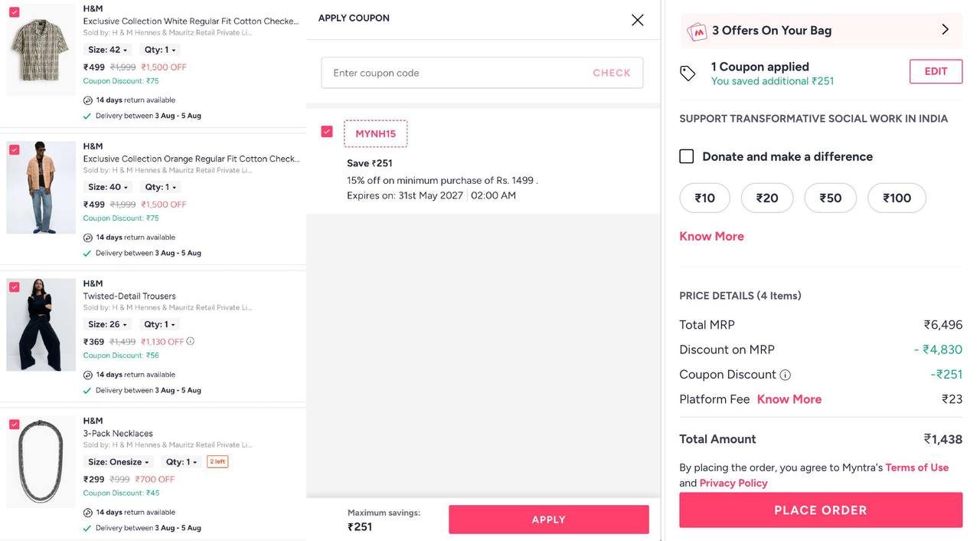Click return icon for White Cotton shirt
980x541 pixels.
(x=88, y=100)
